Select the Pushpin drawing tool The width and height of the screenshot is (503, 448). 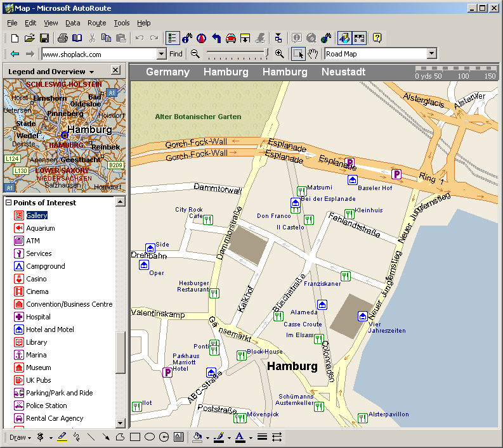(41, 437)
